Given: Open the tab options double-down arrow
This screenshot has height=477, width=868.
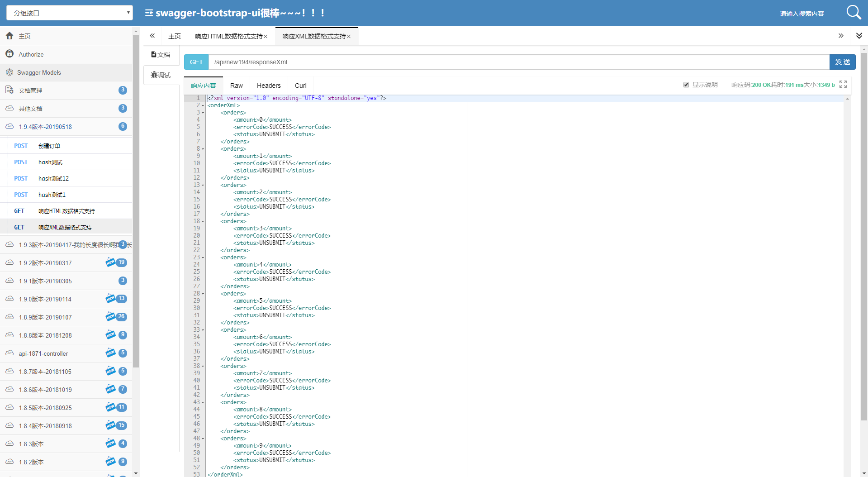Looking at the screenshot, I should [859, 36].
